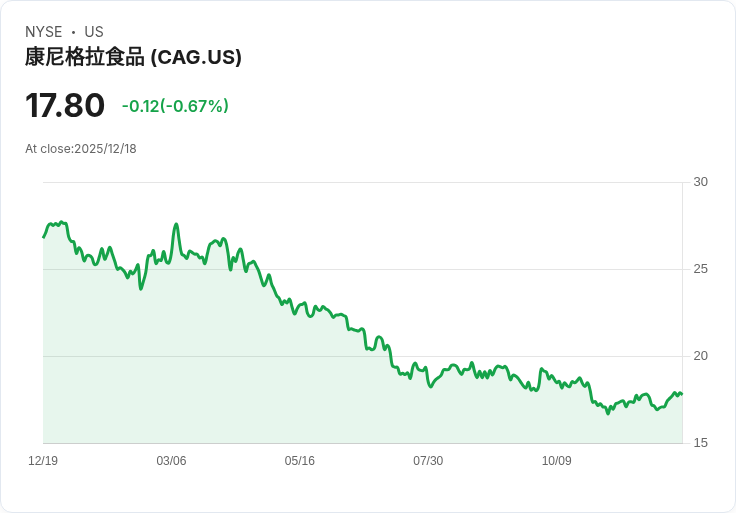Click the 05/16 date axis label
The height and width of the screenshot is (513, 736).
(299, 461)
